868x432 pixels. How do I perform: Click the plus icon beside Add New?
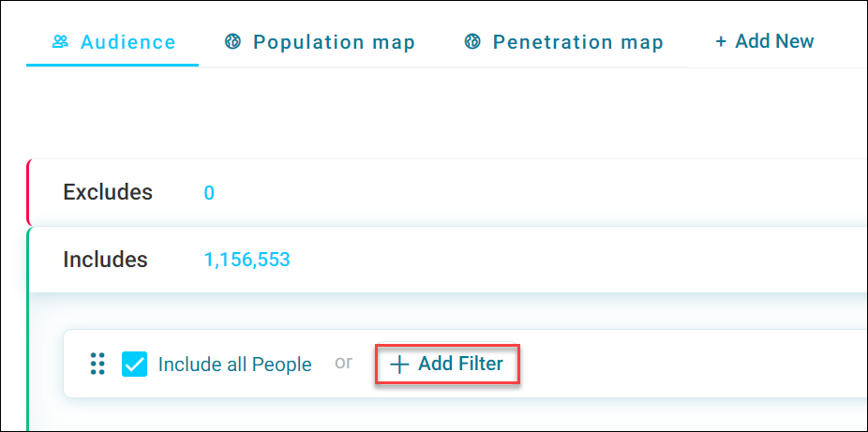tap(721, 41)
